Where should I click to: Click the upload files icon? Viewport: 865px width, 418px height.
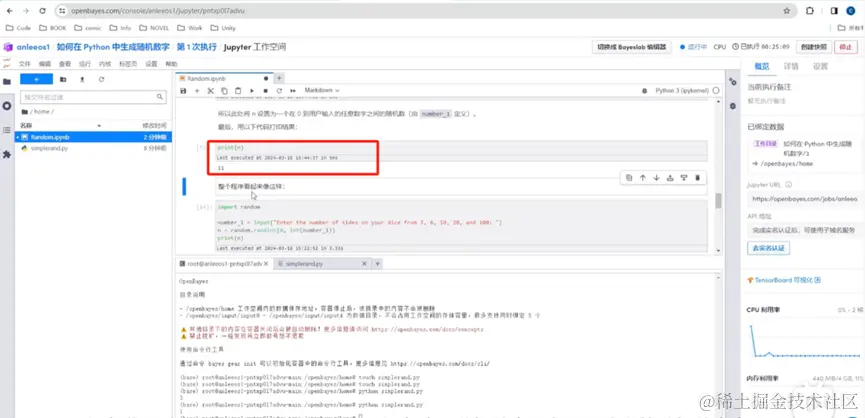pyautogui.click(x=82, y=79)
